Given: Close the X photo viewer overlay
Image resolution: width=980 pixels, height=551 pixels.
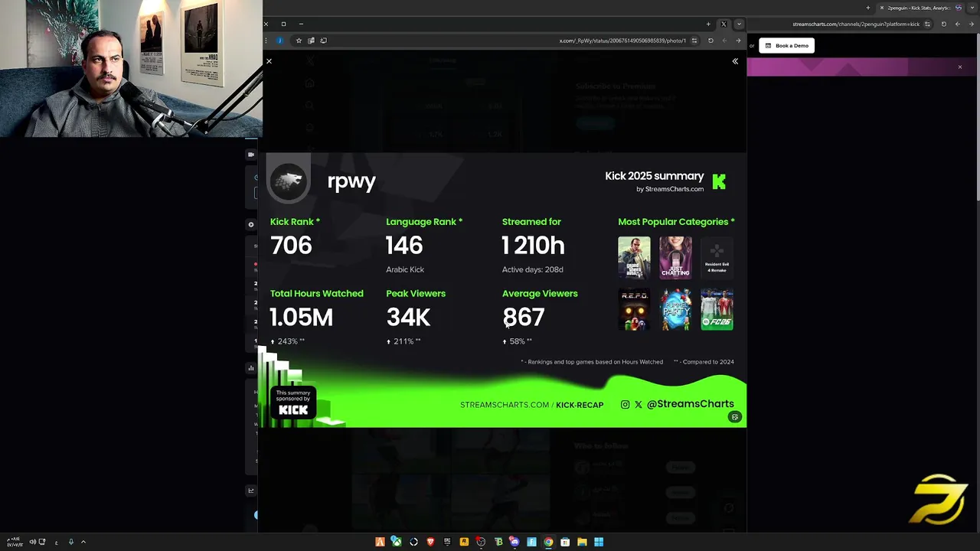Looking at the screenshot, I should pos(269,61).
